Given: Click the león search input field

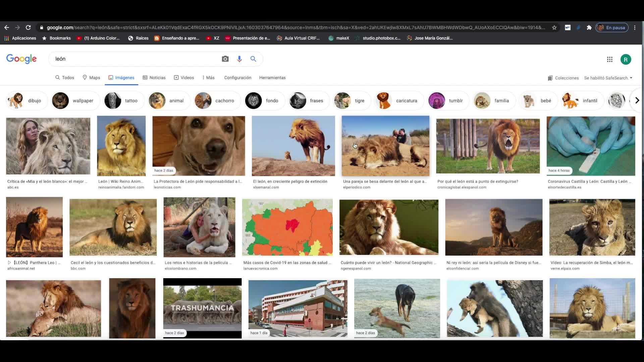Looking at the screenshot, I should point(134,59).
